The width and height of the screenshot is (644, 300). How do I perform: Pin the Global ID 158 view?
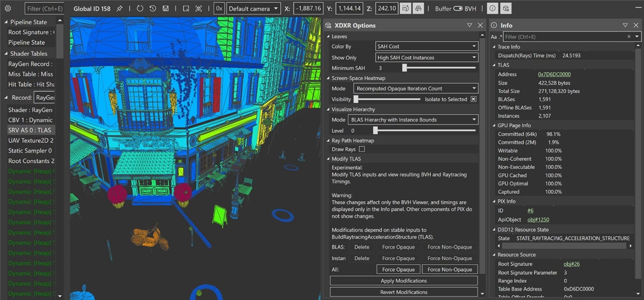119,8
